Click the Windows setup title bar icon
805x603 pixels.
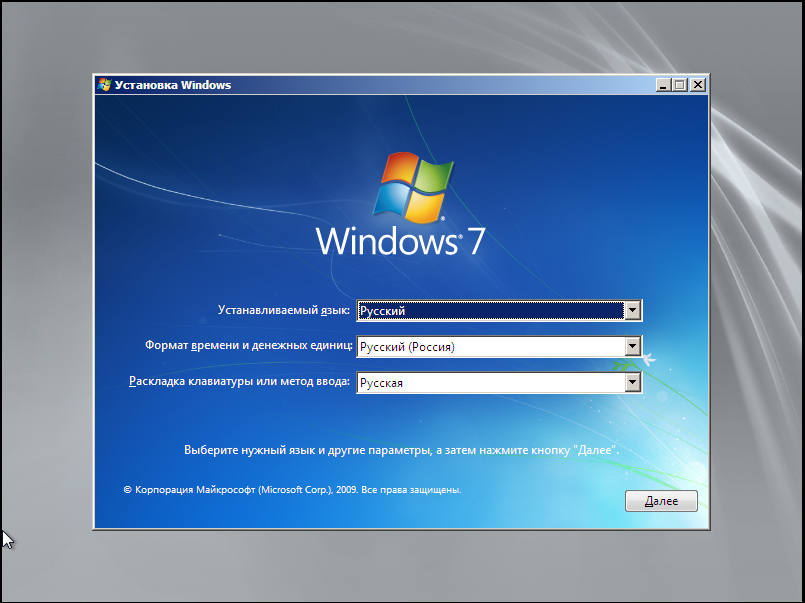tap(104, 85)
